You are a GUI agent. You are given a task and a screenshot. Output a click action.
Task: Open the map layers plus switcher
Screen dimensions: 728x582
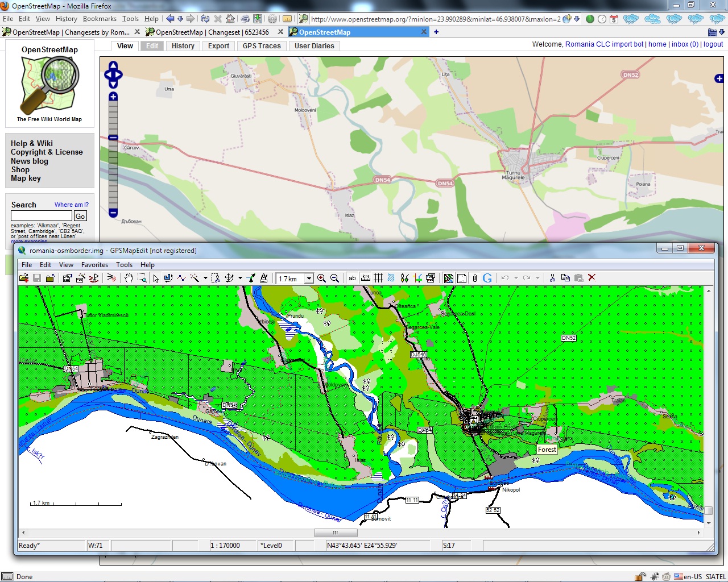(x=719, y=78)
